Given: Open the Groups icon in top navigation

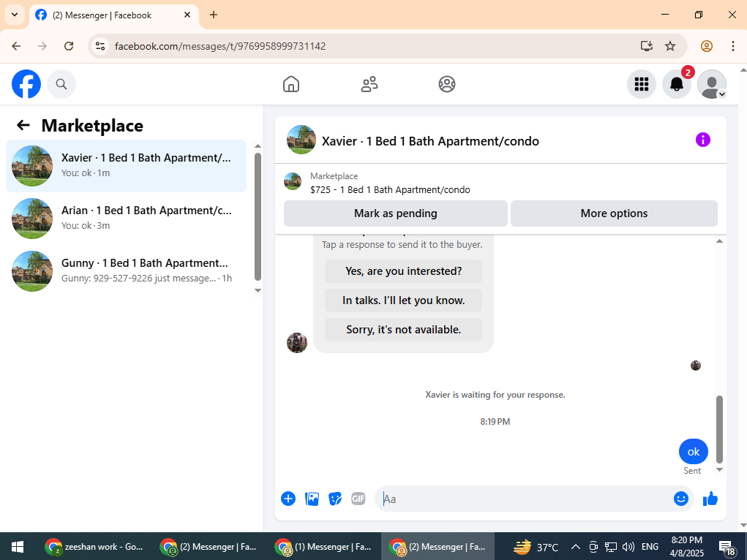Looking at the screenshot, I should [447, 84].
